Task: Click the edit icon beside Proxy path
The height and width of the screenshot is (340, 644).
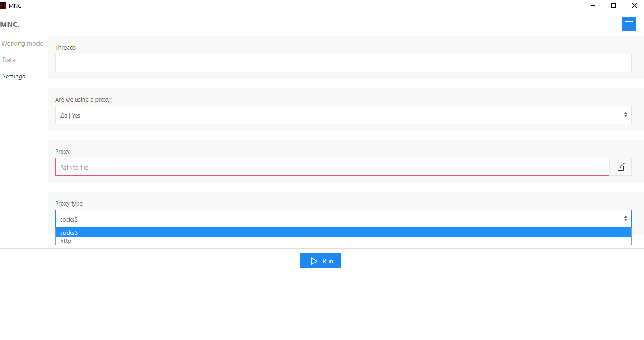Action: [x=621, y=167]
